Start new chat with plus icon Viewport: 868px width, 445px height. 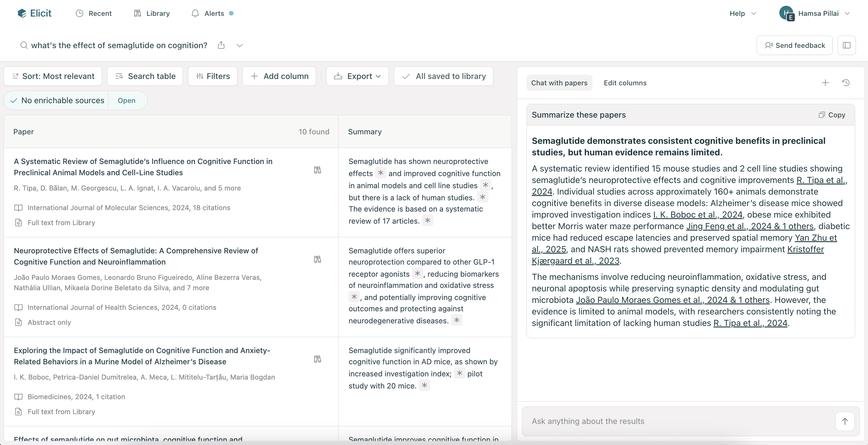825,83
